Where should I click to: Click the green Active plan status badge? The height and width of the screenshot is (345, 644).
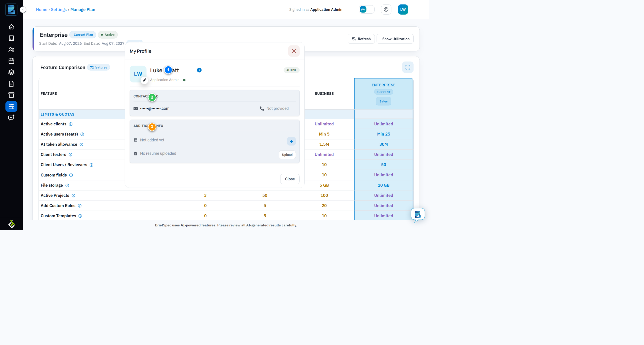(x=108, y=35)
